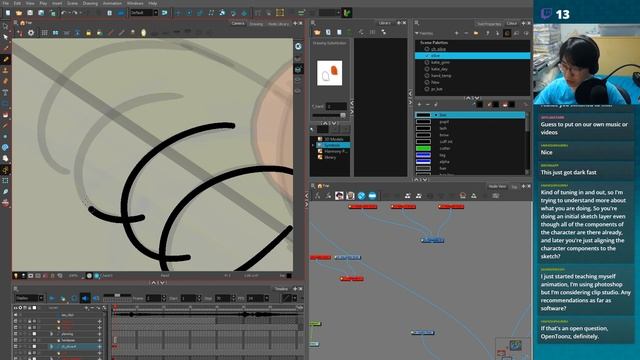Select the hand_temp palette radio
640x360 pixels.
427,76
